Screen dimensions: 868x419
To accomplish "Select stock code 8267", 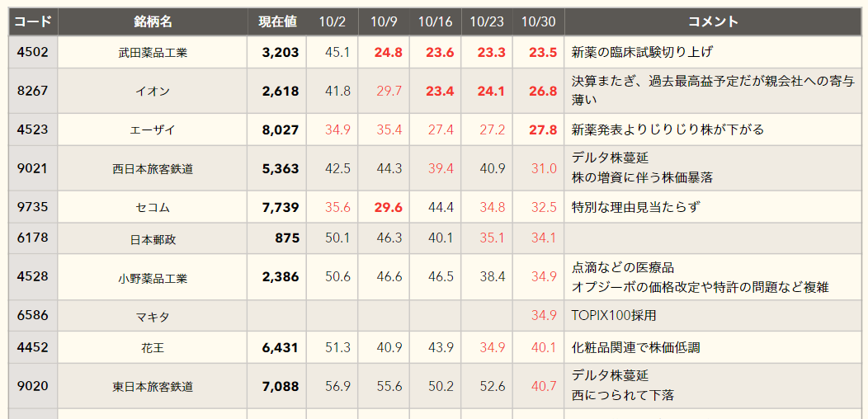I will [x=33, y=91].
